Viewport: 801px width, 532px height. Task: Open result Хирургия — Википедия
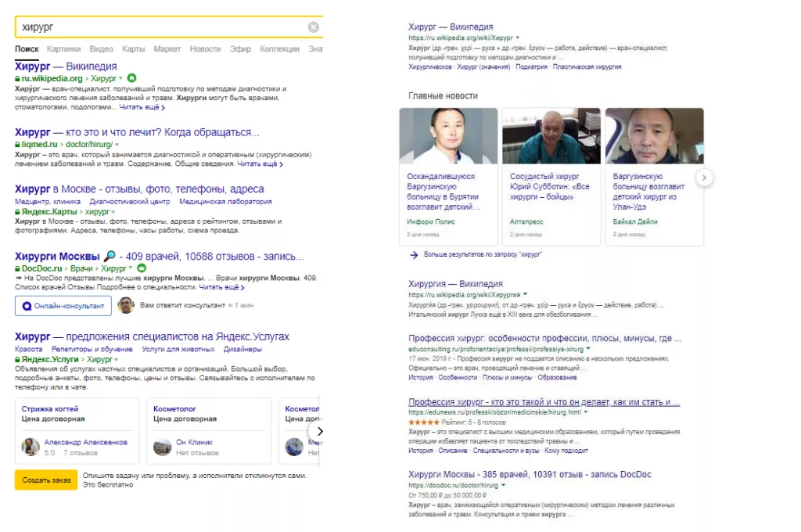tap(455, 284)
